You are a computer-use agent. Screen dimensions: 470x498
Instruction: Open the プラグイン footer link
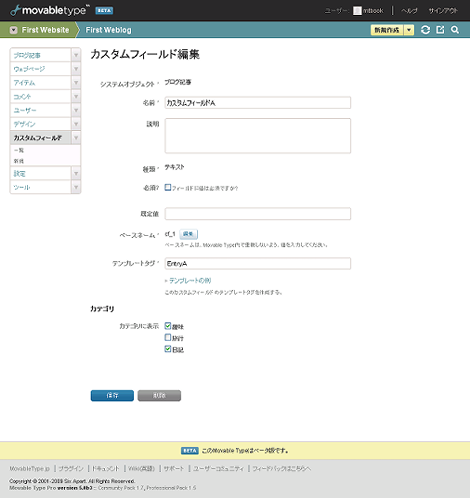tap(71, 469)
